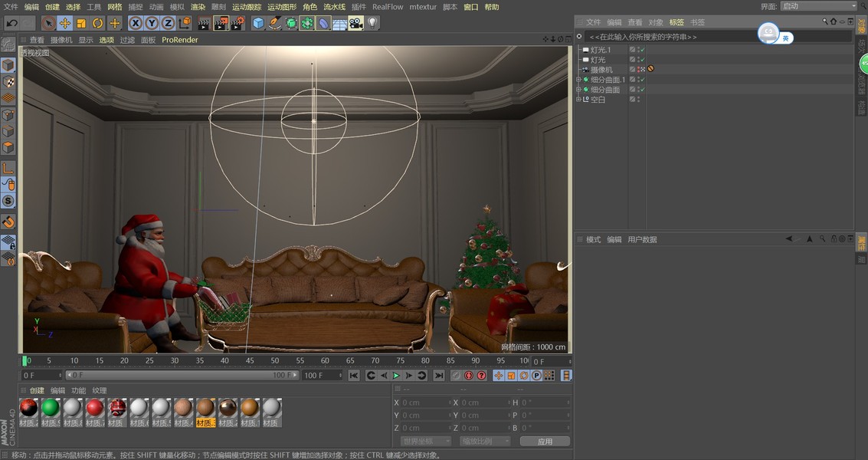Open the RealFlow menu
Viewport: 868px width, 460px height.
pos(388,7)
